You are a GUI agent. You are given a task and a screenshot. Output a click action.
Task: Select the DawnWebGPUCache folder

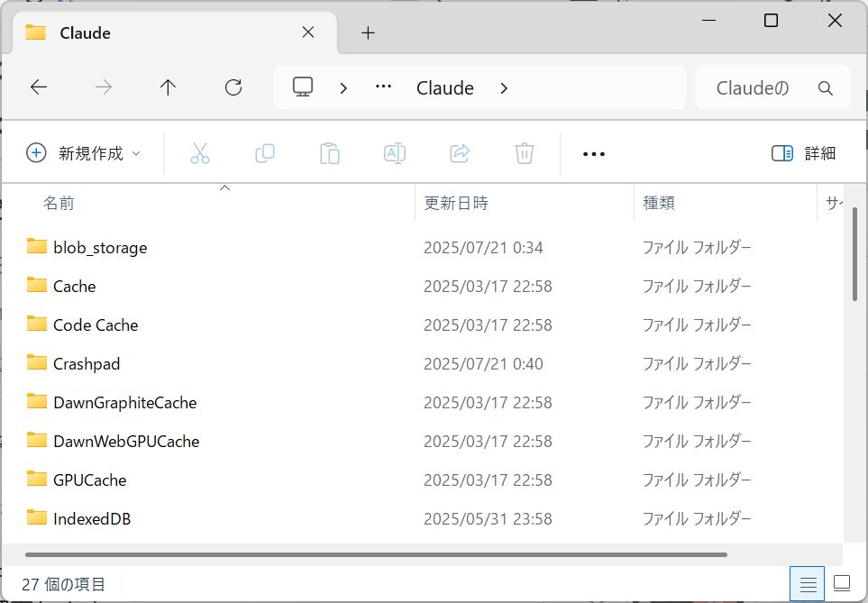[126, 442]
